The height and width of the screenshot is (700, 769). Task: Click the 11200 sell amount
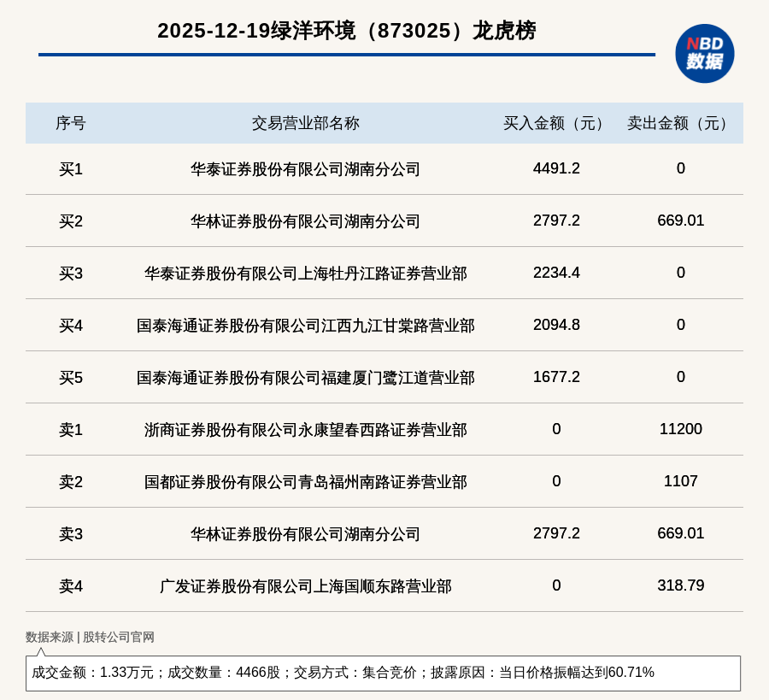click(680, 429)
